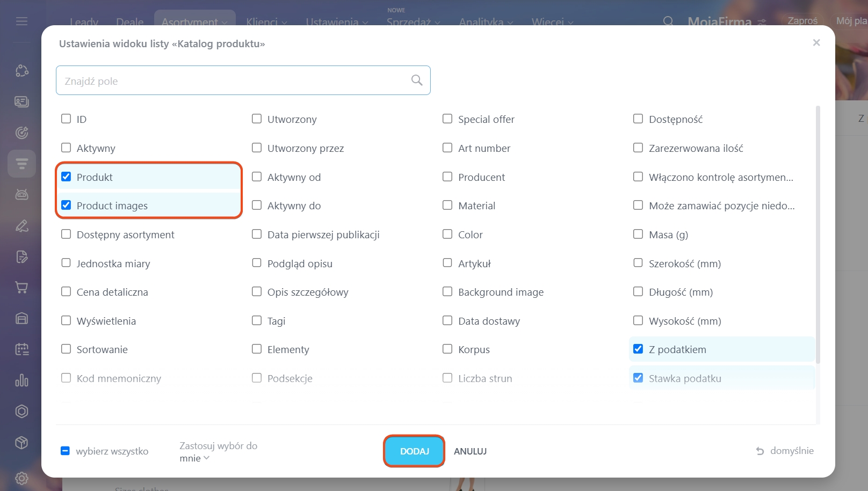868x491 pixels.
Task: Open the settings gear in sidebar
Action: tap(21, 478)
